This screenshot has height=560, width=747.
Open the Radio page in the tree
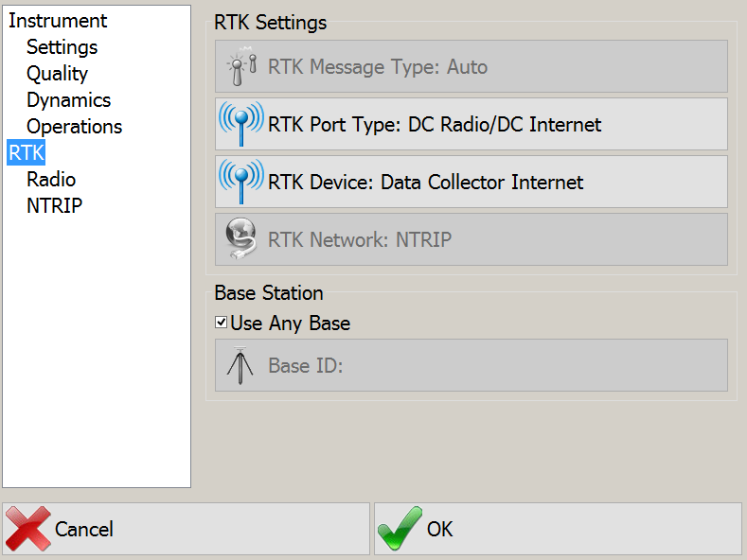click(x=51, y=180)
